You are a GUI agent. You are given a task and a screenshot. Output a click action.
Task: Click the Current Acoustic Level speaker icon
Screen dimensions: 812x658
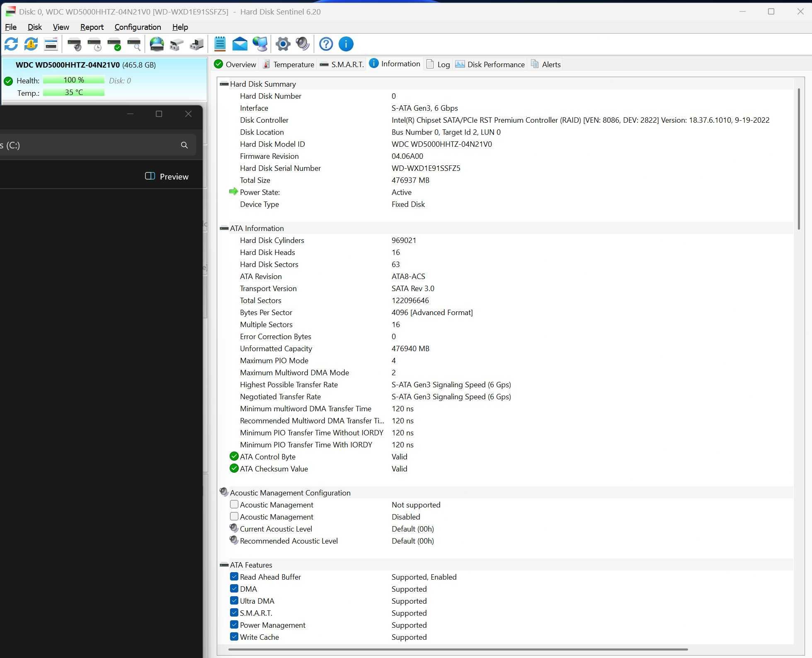(234, 528)
